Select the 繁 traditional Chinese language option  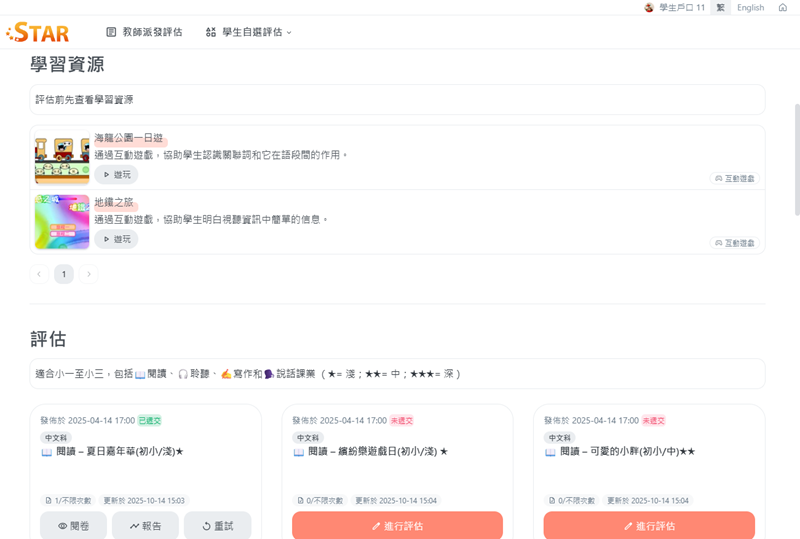[x=720, y=8]
